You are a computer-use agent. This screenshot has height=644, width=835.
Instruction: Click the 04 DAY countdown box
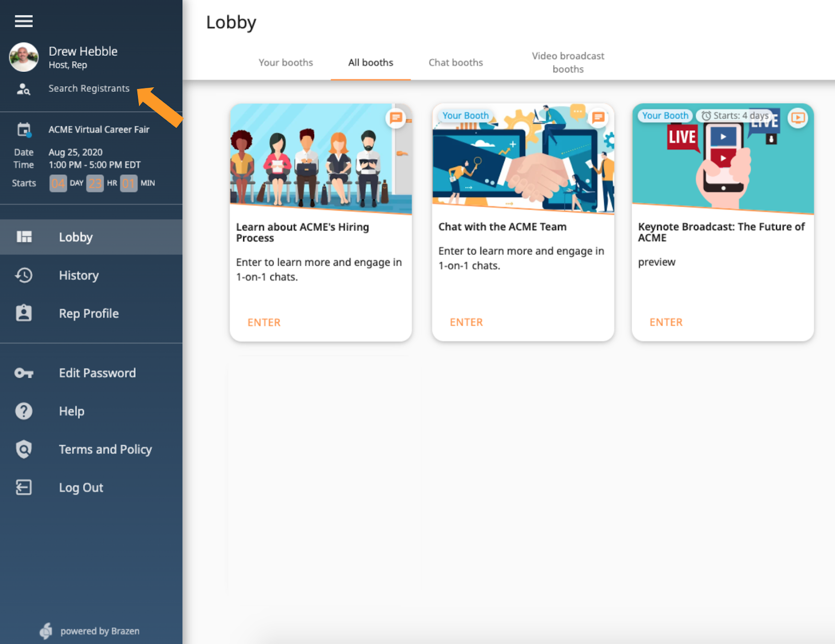[x=58, y=183]
